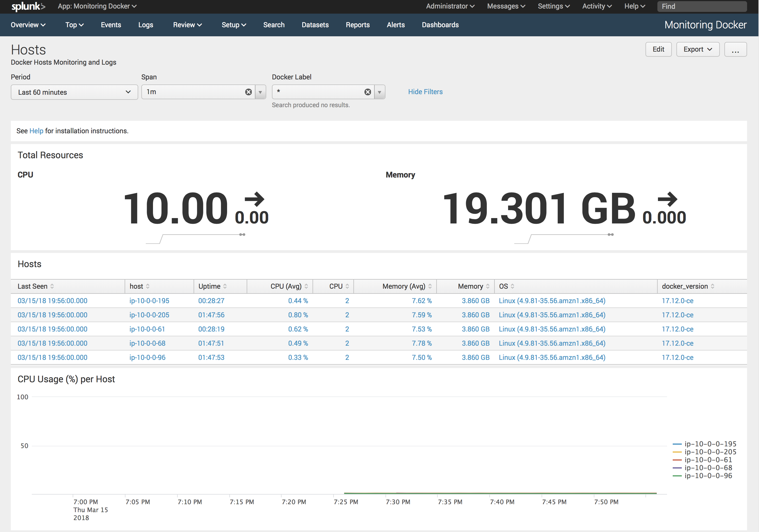Toggle ip-10-0-0-205 legend color swatch
This screenshot has height=532, width=759.
point(677,452)
